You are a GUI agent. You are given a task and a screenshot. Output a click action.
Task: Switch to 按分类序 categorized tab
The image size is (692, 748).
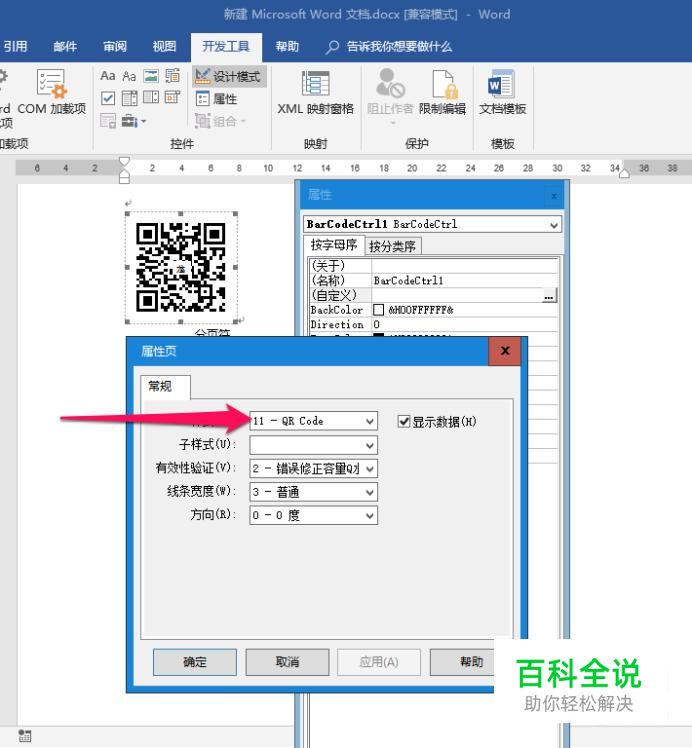pos(392,246)
